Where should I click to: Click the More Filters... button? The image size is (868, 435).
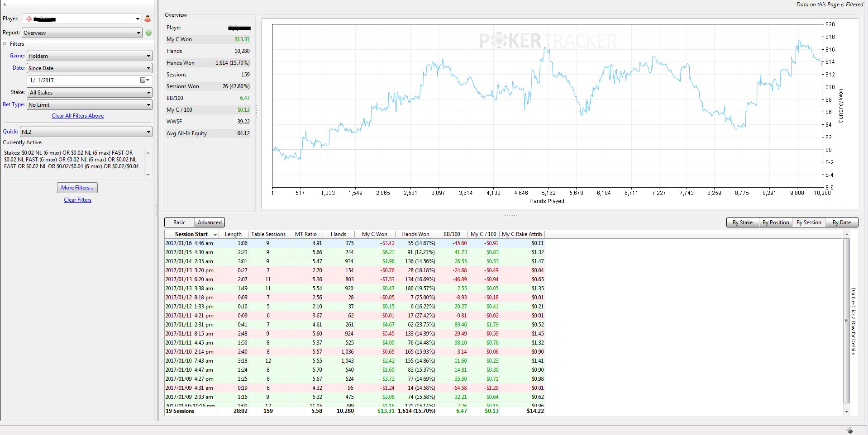click(77, 188)
